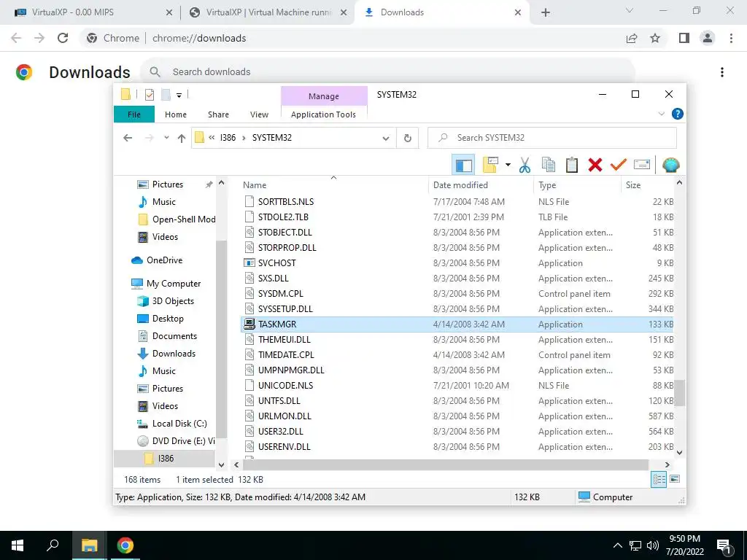The image size is (747, 560).
Task: Bookmark this page with the star icon
Action: coord(655,38)
